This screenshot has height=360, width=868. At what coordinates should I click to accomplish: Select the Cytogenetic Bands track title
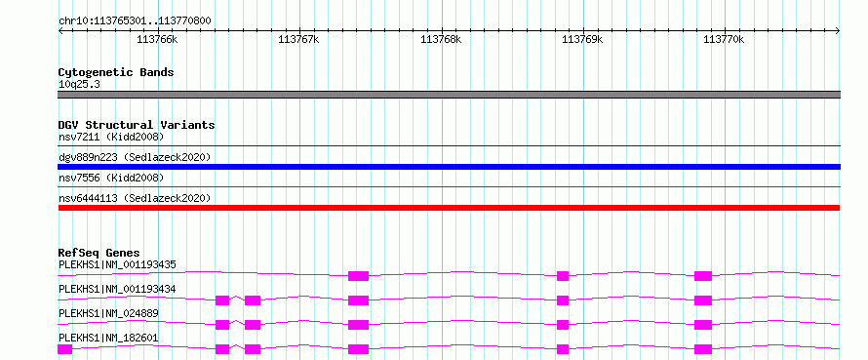(x=116, y=72)
